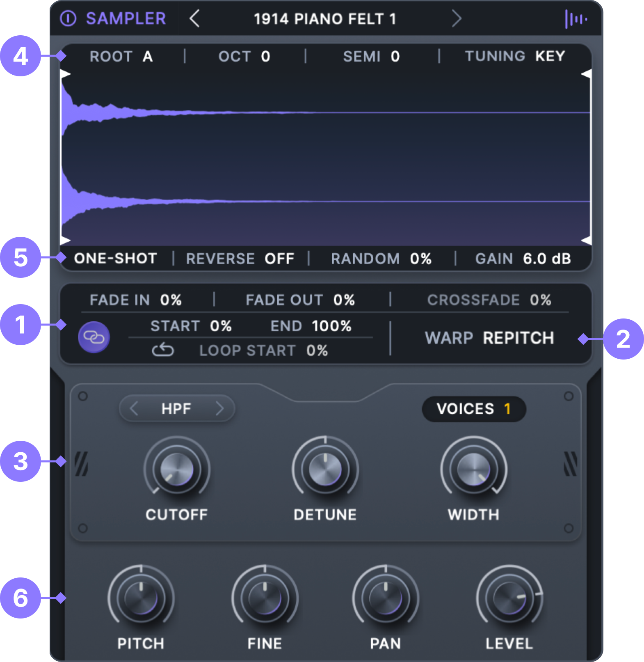Select previous filter type before HPF
This screenshot has width=644, height=662.
[x=134, y=409]
